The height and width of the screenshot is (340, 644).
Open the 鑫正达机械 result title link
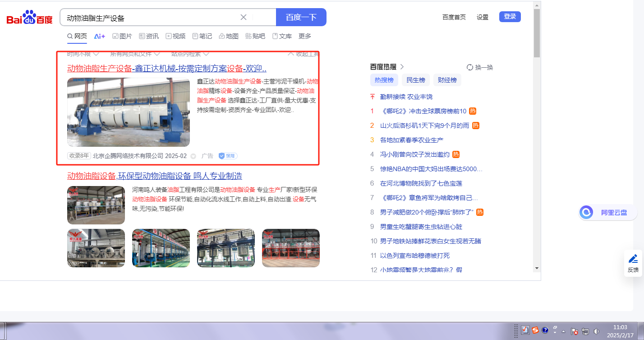167,69
